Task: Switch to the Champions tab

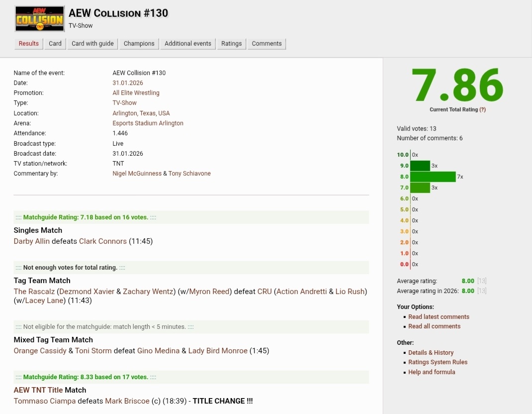Action: click(139, 44)
